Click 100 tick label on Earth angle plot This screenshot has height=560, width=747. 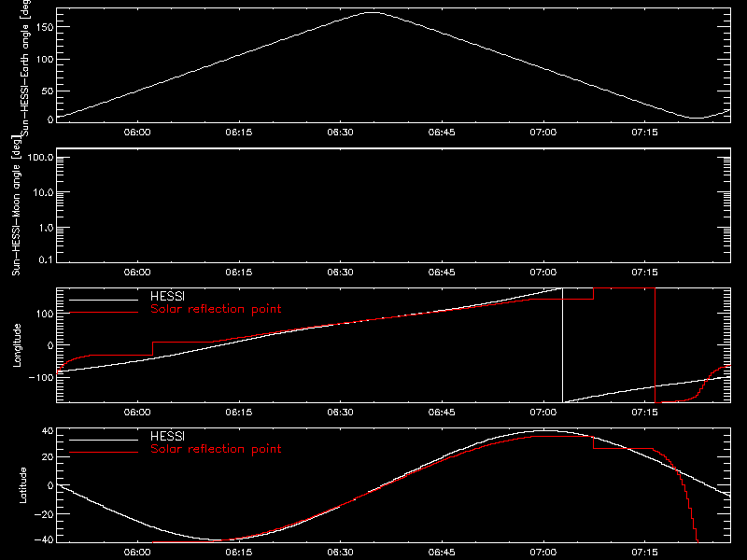pos(45,60)
